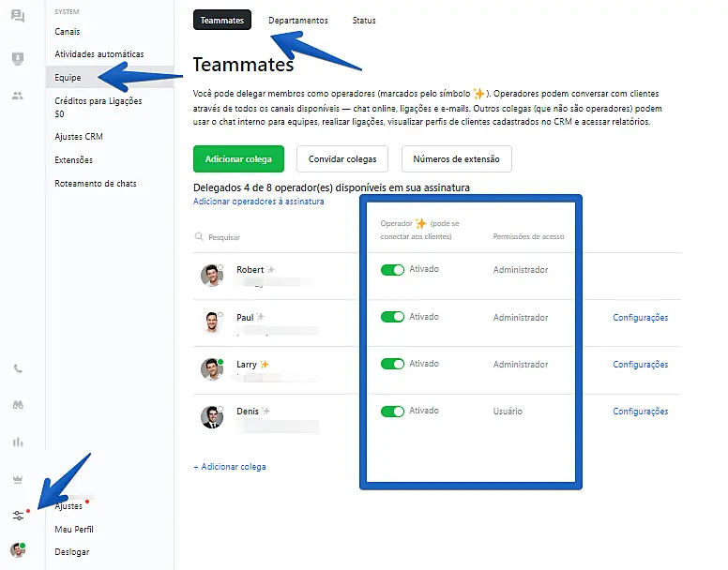728x570 pixels.
Task: Open Configurações for Larry
Action: tap(640, 364)
